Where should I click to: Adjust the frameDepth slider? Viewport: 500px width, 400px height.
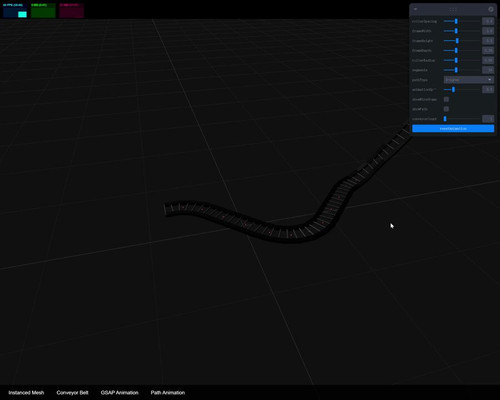point(462,50)
